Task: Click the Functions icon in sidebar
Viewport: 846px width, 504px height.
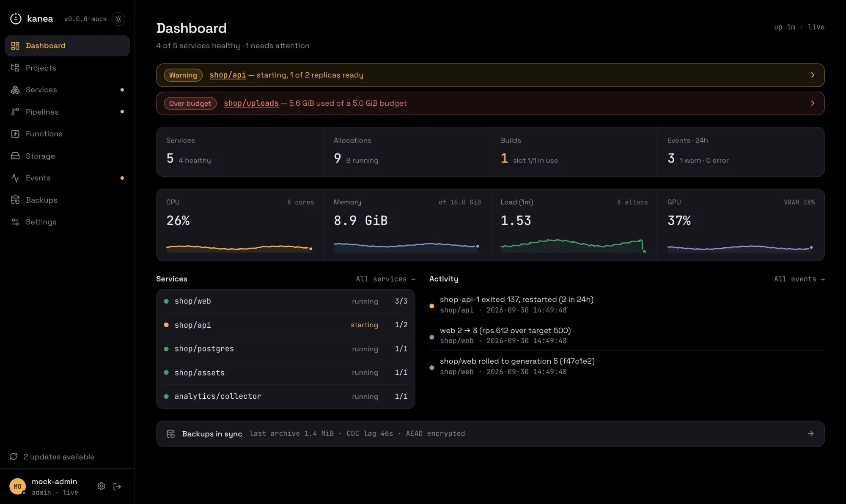Action: click(x=15, y=134)
